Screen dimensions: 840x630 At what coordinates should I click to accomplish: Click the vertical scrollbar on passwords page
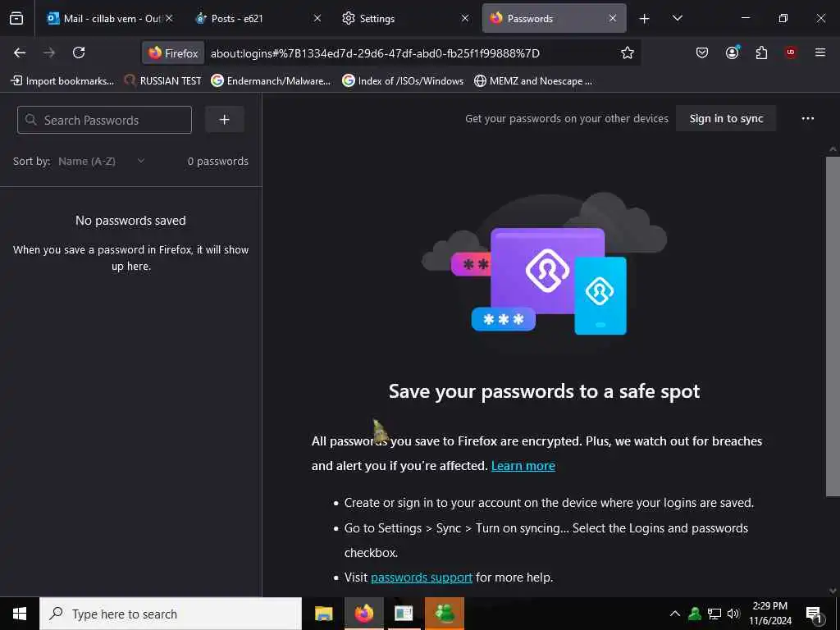click(x=833, y=326)
